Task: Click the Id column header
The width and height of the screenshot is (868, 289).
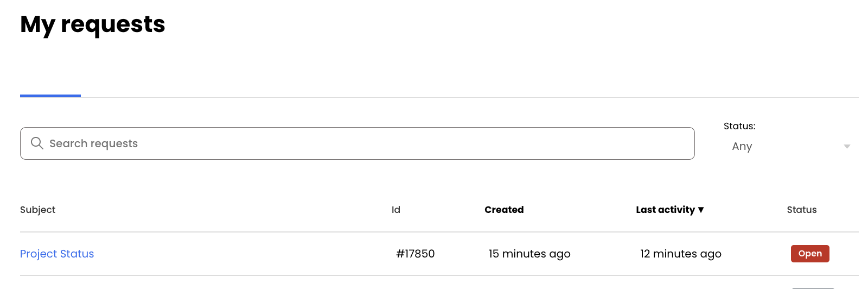Action: coord(396,210)
